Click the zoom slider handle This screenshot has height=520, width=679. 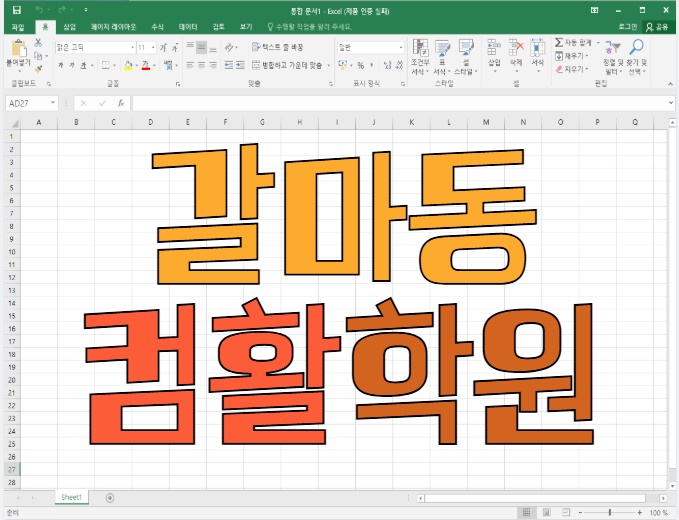pos(610,513)
